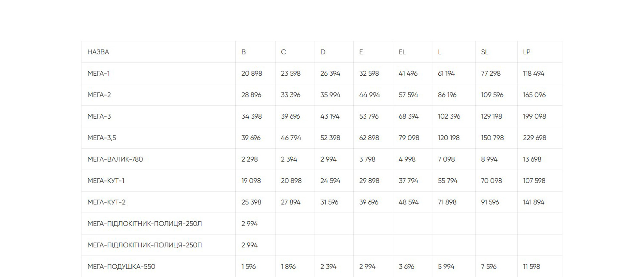Click the МЕГА-ПІДЛОКІТНИК-ПОЛИЦЯ-250Л row name
The image size is (644, 277).
[144, 224]
